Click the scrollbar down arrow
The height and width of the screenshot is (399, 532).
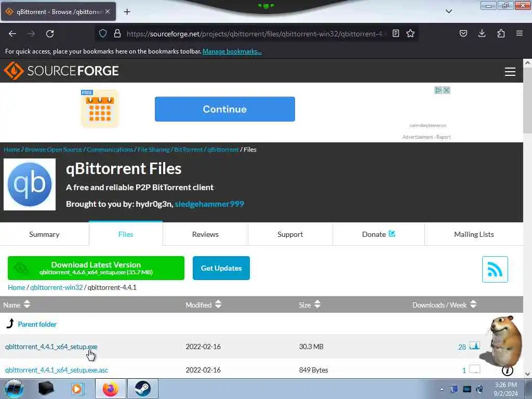click(x=527, y=374)
